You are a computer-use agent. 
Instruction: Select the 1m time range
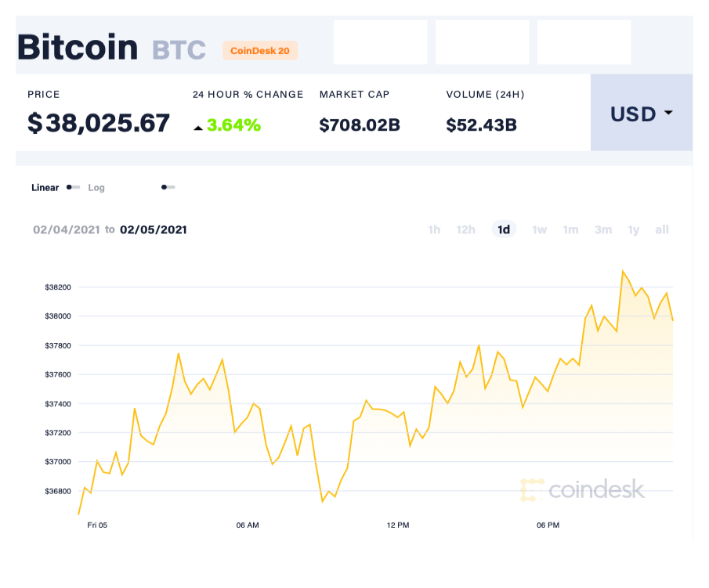[570, 229]
